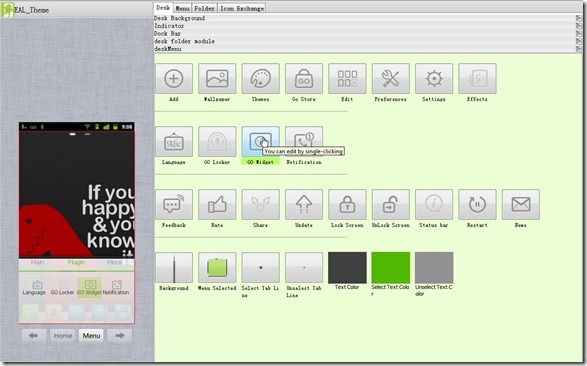Expand the Desk Background section
This screenshot has width=587, height=366.
point(368,18)
